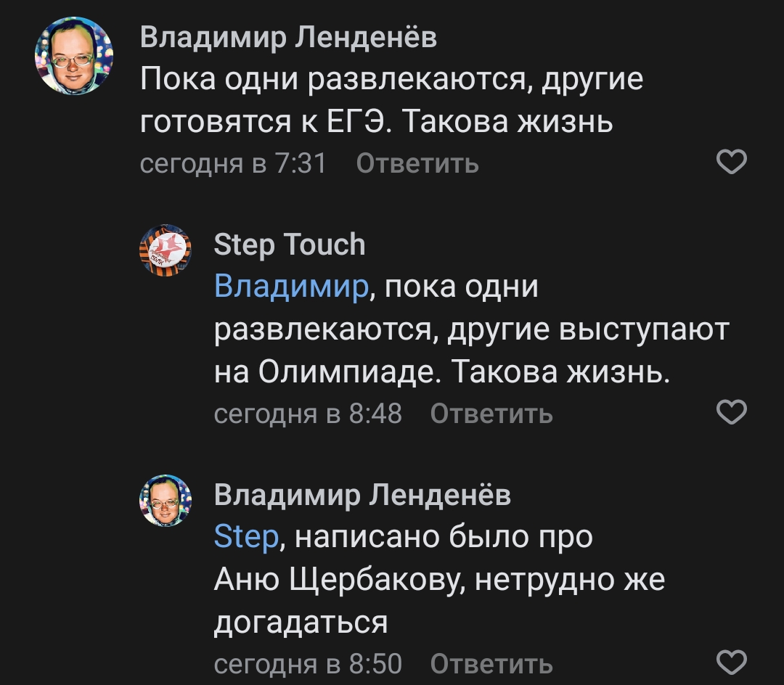The image size is (784, 685).
Task: Open Step Touch's profile avatar
Action: pos(166,251)
